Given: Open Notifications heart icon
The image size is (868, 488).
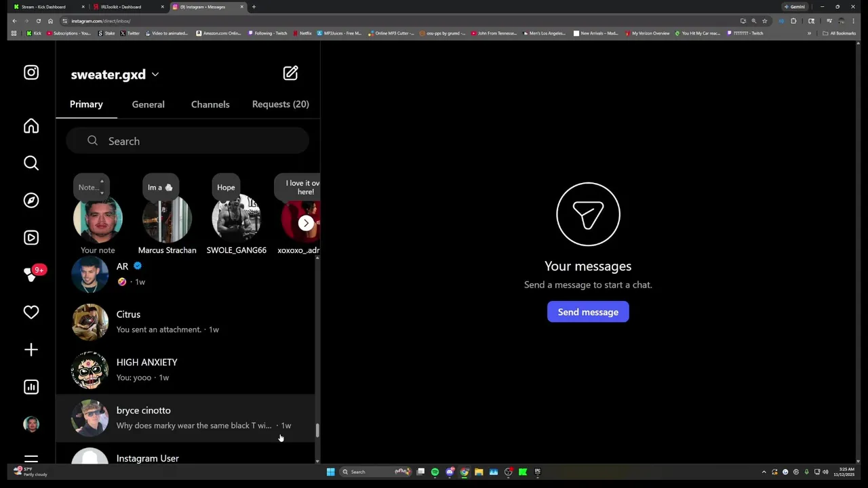Looking at the screenshot, I should click(31, 312).
